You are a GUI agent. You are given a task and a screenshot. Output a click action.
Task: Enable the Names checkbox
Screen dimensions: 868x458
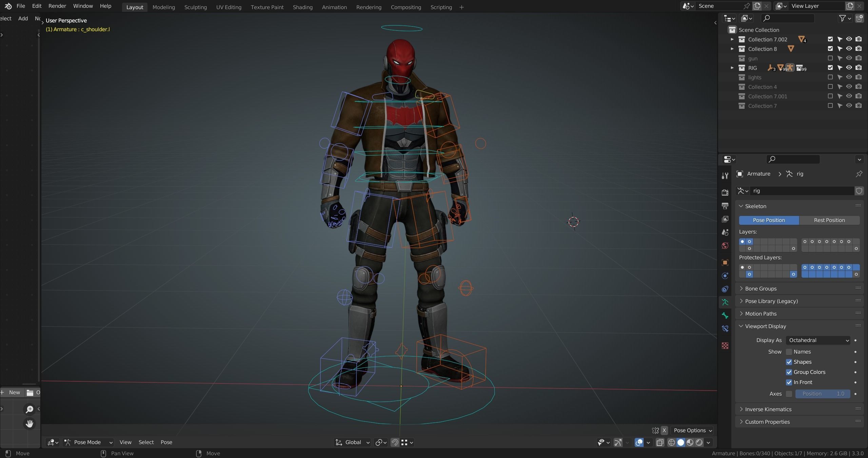[x=789, y=352]
